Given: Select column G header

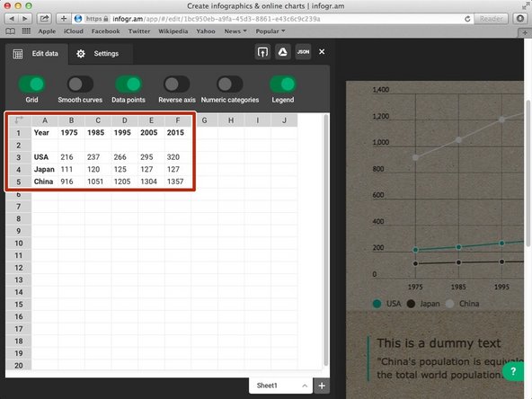Looking at the screenshot, I should click(x=204, y=120).
